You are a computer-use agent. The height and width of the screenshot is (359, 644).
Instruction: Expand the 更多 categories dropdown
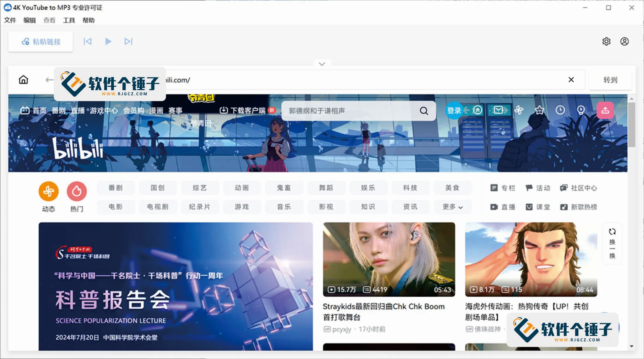coord(452,207)
